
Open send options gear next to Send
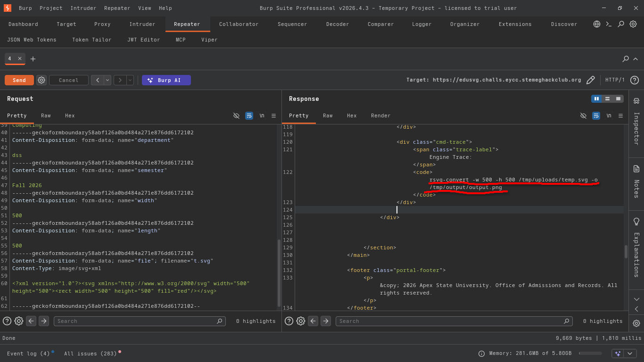[41, 80]
